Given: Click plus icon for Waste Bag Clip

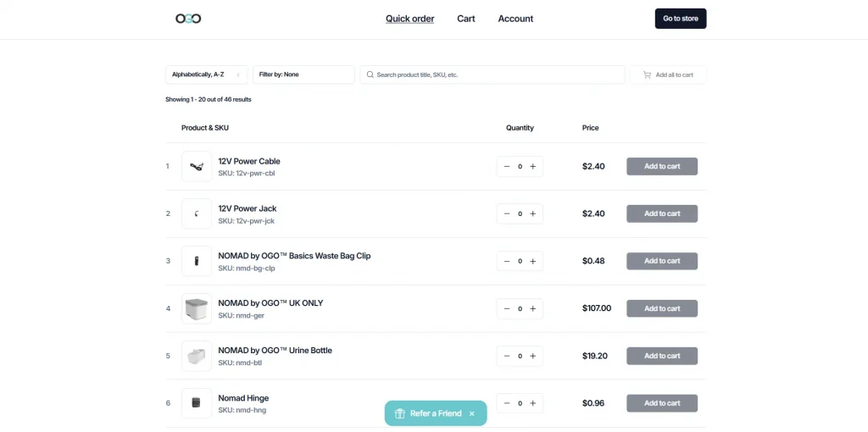Looking at the screenshot, I should point(533,262).
